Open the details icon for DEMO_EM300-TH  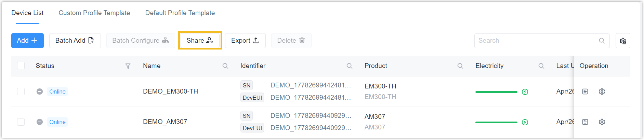click(585, 92)
